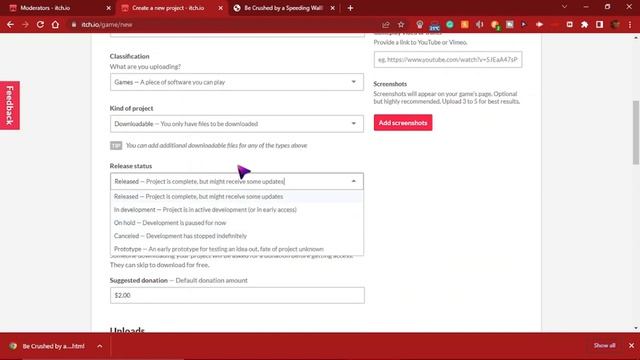Image resolution: width=640 pixels, height=360 pixels.
Task: Open the Extensions puzzle piece menu
Action: tap(584, 24)
